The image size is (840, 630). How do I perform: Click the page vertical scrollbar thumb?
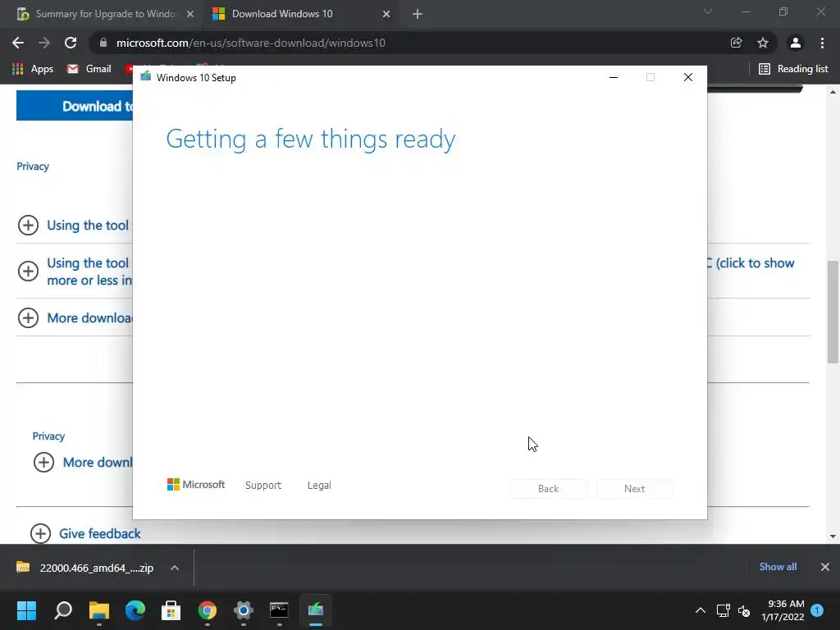coord(833,313)
